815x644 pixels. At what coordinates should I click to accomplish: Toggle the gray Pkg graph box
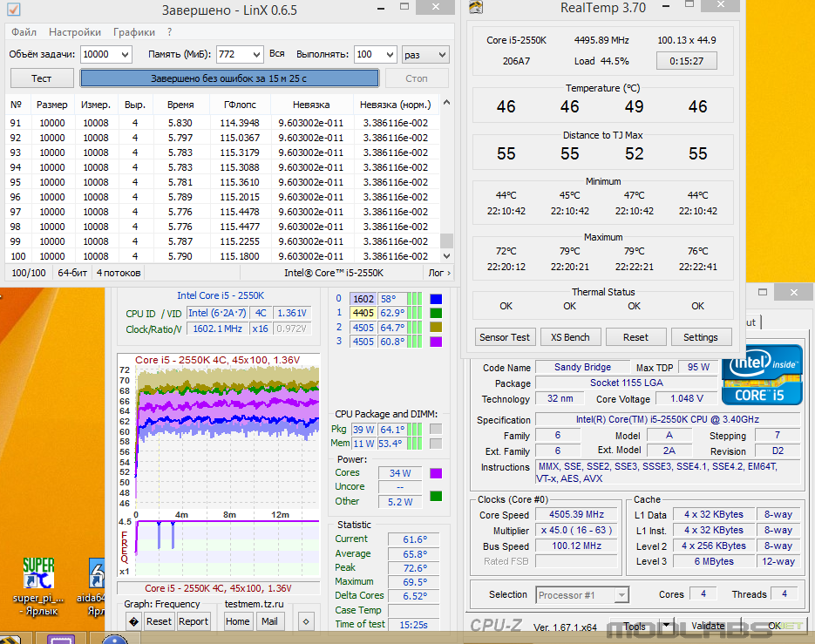436,429
